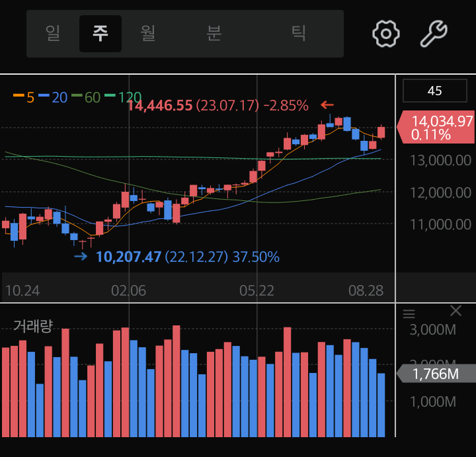Click the low date label (22.12.27)

point(196,257)
